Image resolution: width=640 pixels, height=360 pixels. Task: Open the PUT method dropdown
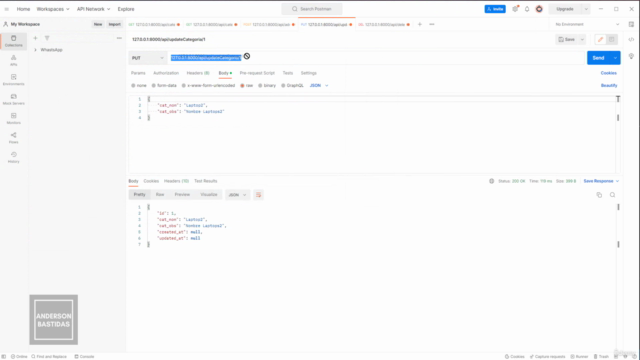click(148, 58)
